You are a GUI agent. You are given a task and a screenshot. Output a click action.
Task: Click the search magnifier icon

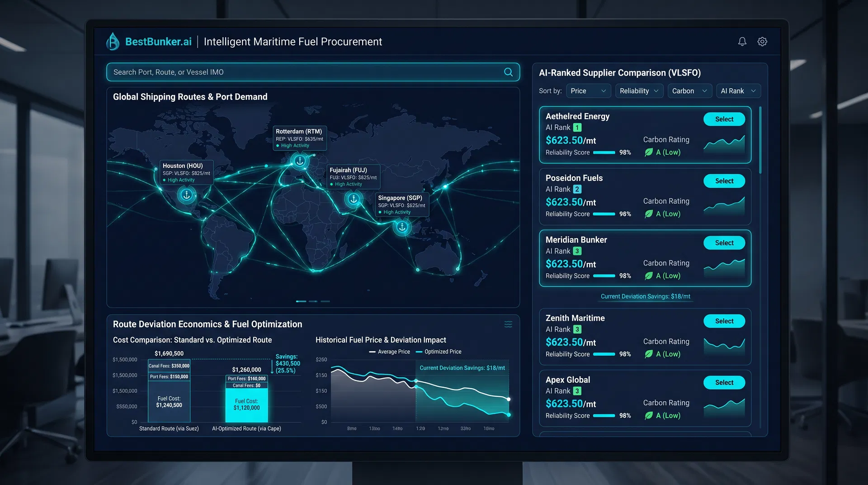pos(508,72)
